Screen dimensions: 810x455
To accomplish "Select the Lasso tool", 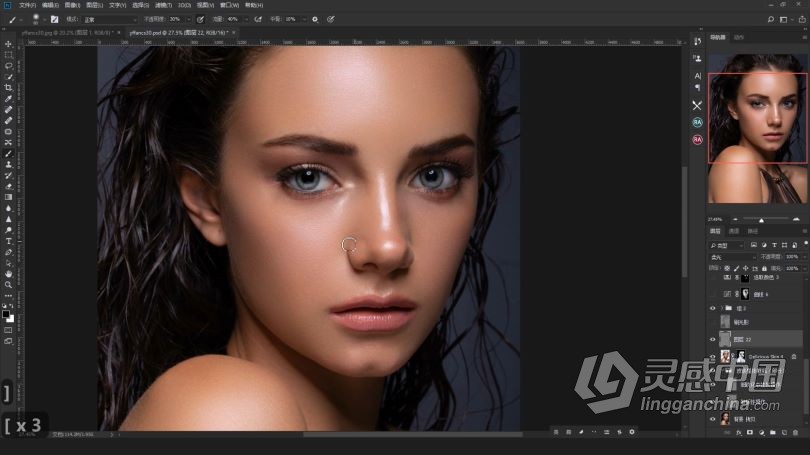I will click(8, 65).
